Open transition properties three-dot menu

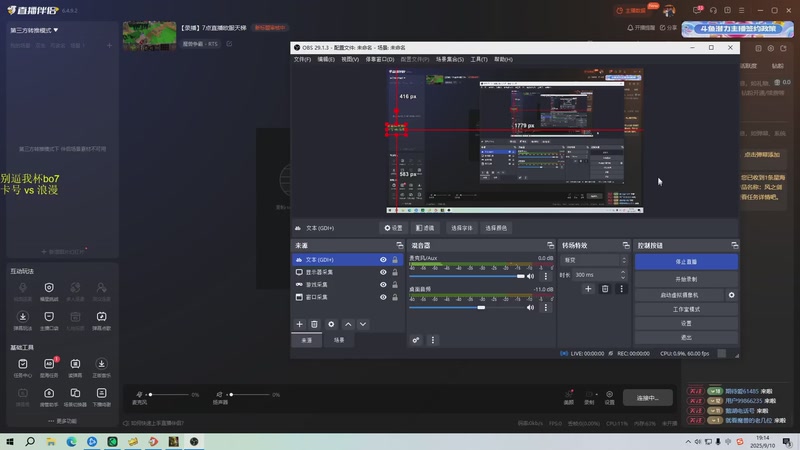coord(621,289)
